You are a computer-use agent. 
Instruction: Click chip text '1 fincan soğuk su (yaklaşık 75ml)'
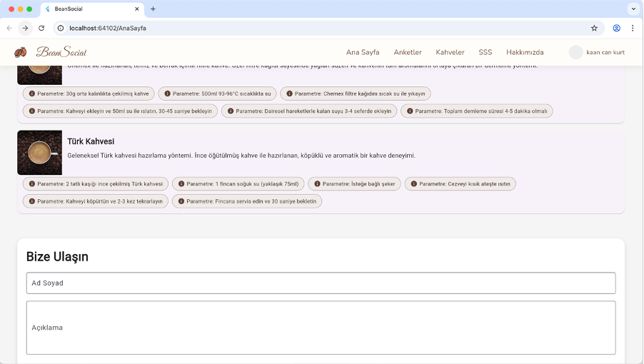pos(257,184)
